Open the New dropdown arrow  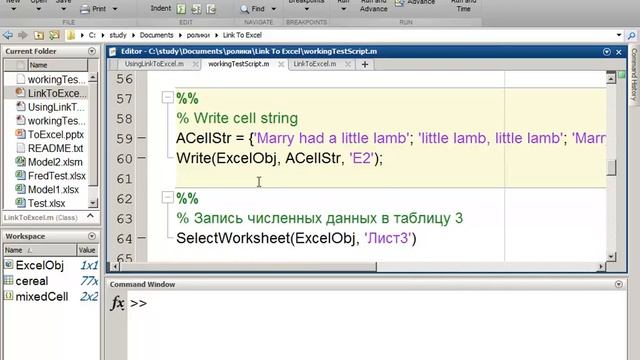pyautogui.click(x=13, y=9)
